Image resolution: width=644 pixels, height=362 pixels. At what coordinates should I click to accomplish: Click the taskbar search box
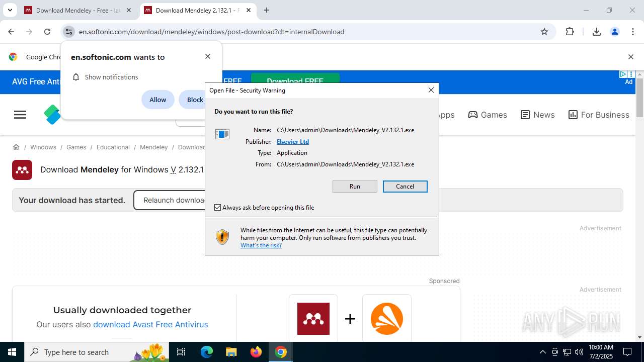coord(98,352)
